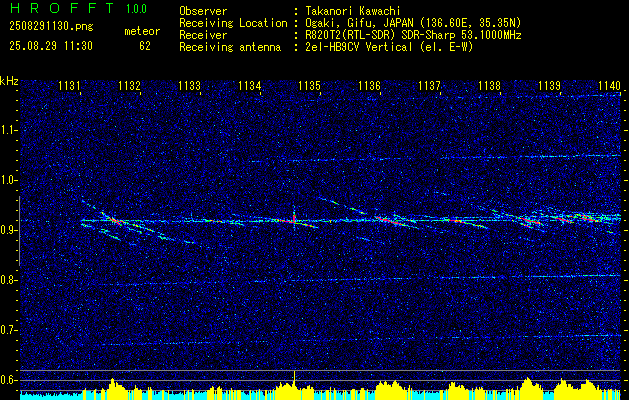
Task: Click the version number 1.0.0
Action: point(136,9)
